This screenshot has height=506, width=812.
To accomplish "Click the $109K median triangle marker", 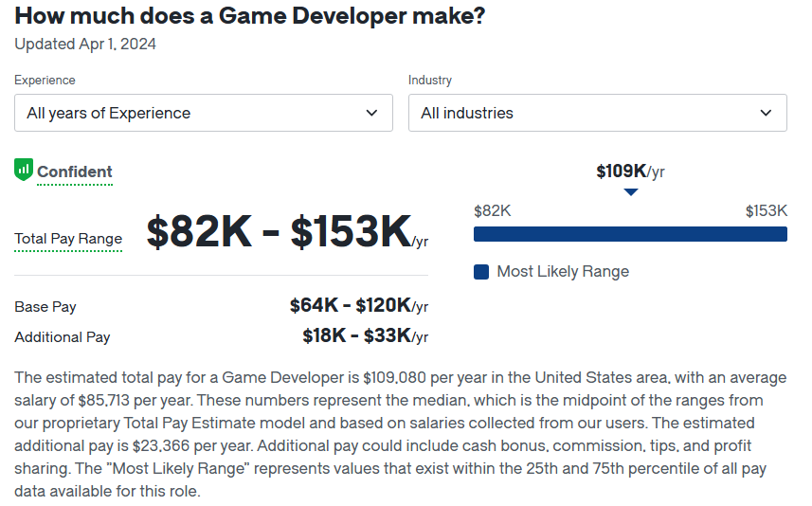I will click(630, 192).
